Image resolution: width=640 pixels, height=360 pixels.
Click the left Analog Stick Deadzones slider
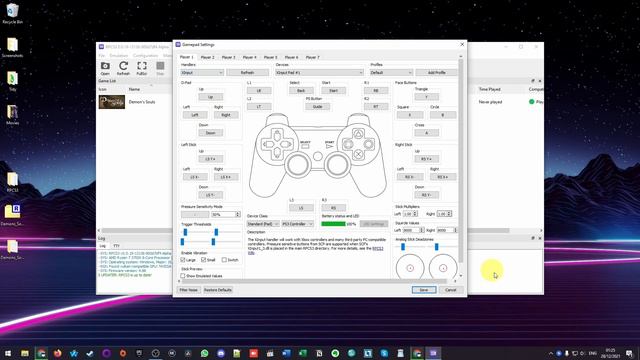pyautogui.click(x=403, y=247)
